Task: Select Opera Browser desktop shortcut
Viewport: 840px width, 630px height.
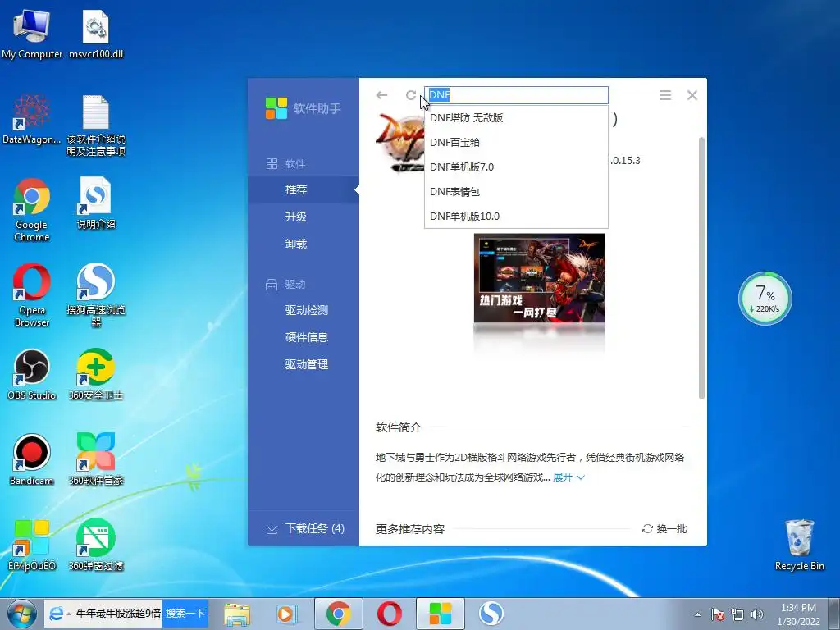Action: (x=32, y=295)
